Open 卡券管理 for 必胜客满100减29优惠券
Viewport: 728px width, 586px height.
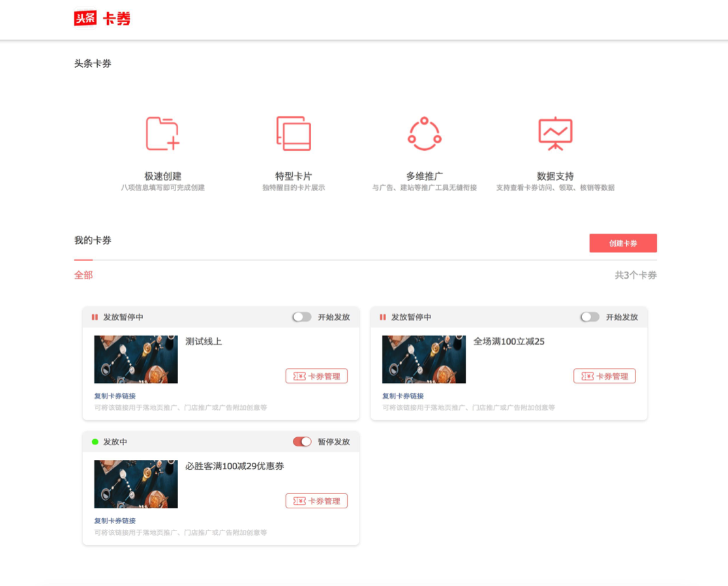pos(316,501)
